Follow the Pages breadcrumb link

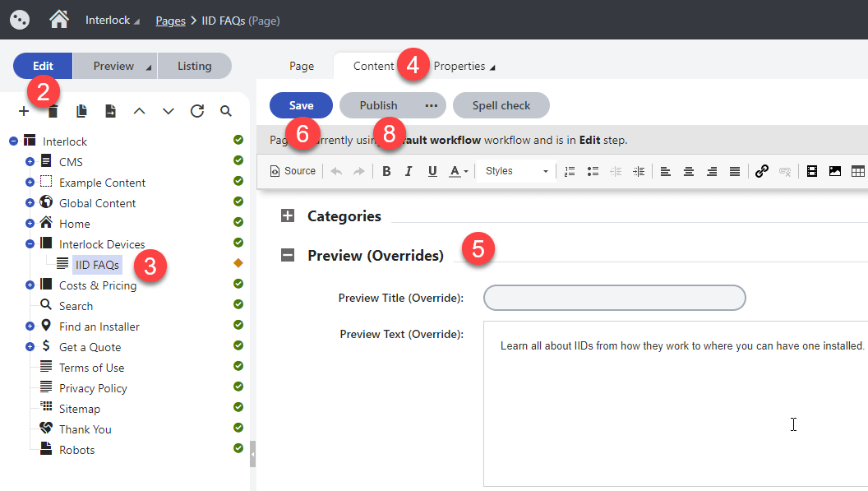170,21
